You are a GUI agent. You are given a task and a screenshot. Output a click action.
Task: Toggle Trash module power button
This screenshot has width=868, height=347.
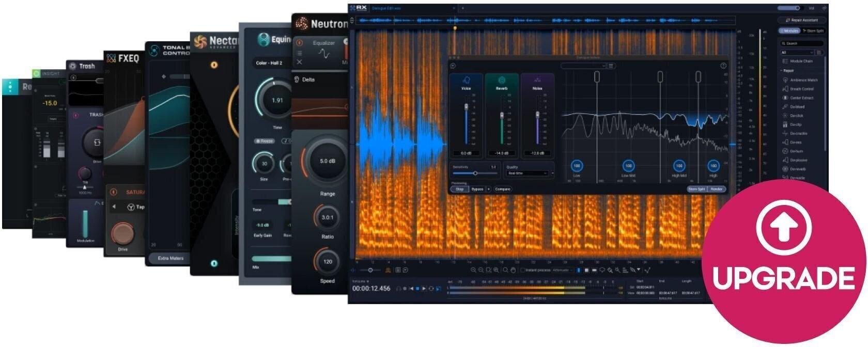click(75, 115)
